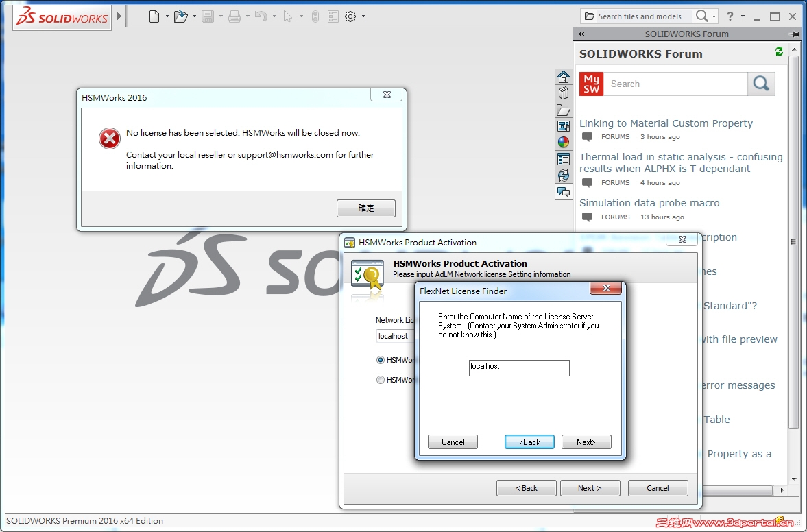
Task: Click the Network License localhost field
Action: point(395,336)
